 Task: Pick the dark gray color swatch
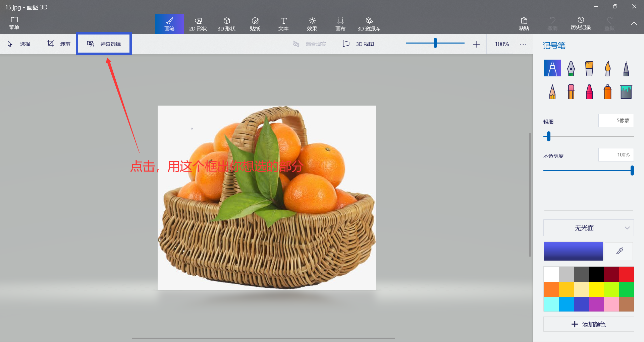tap(581, 274)
